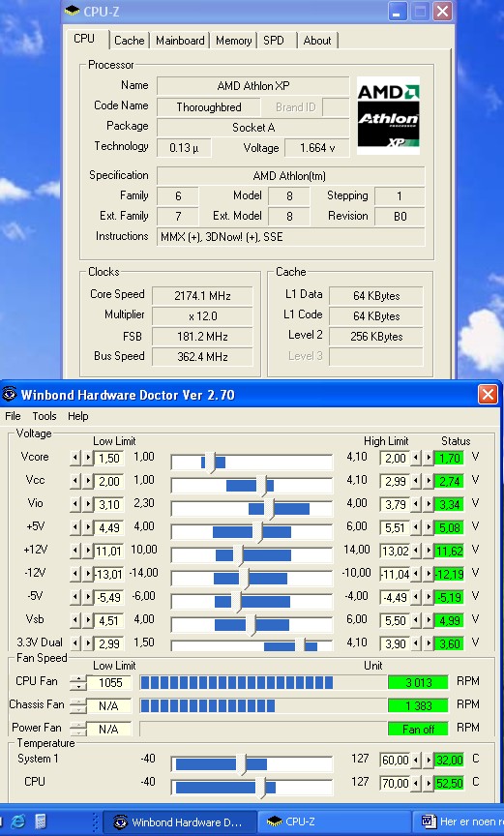Increase the +5V high limit with right arrow

pos(429,528)
